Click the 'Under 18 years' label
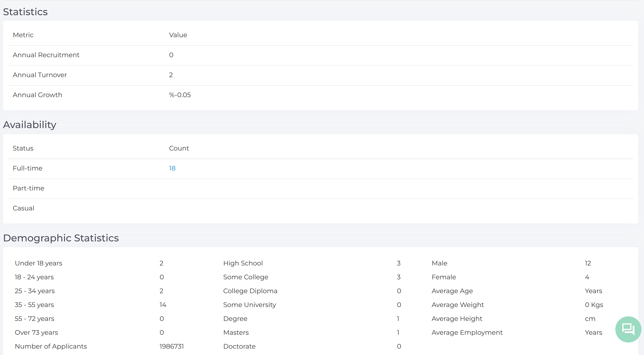This screenshot has width=644, height=355. (38, 263)
